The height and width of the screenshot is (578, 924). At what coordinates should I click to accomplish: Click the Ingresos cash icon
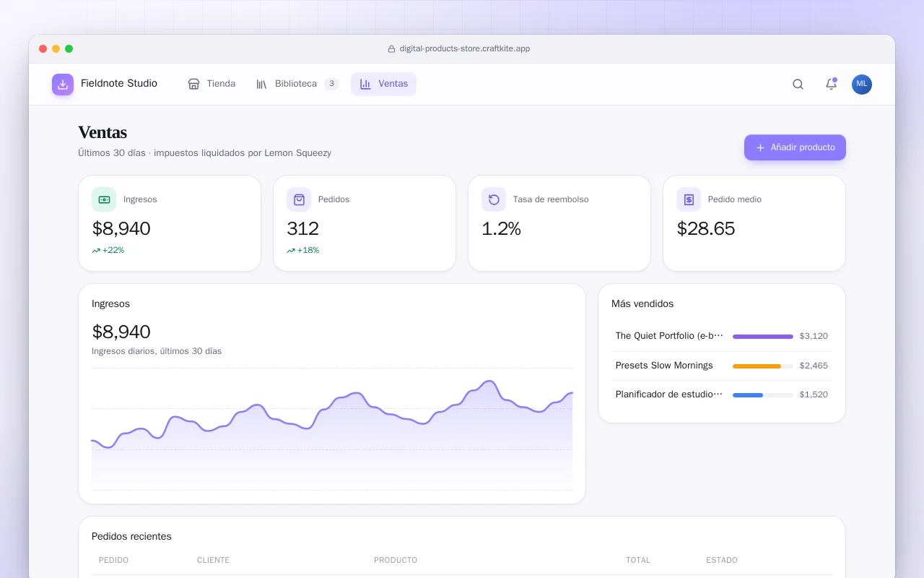pyautogui.click(x=104, y=199)
